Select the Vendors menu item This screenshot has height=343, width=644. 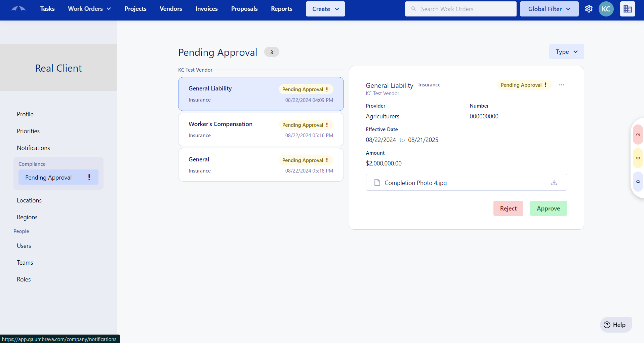171,9
